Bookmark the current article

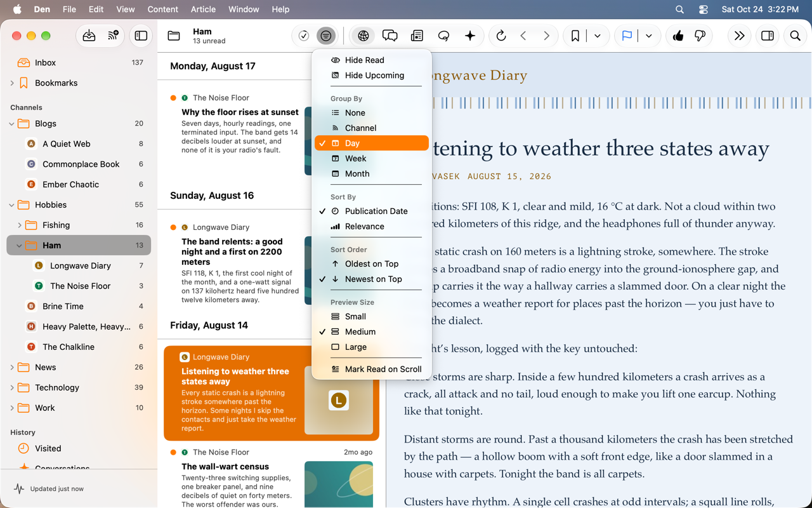575,36
